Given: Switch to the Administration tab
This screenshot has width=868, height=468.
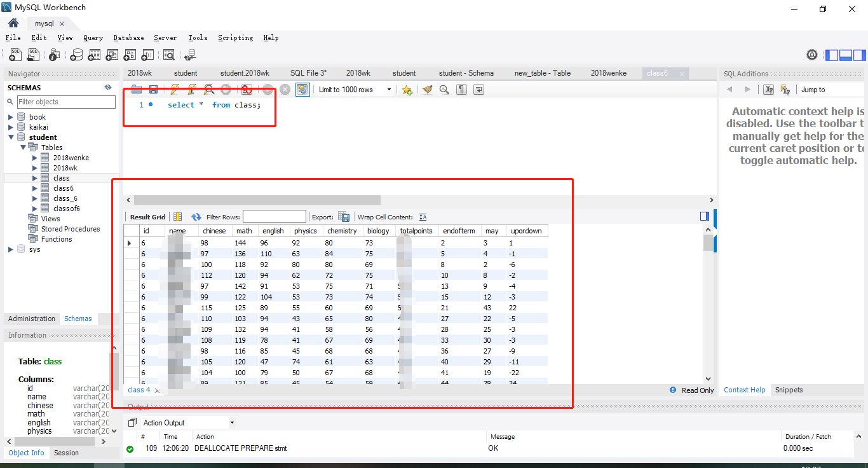Looking at the screenshot, I should 32,319.
